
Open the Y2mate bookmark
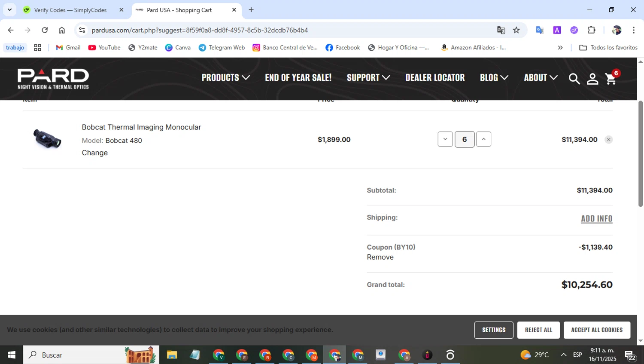point(143,48)
